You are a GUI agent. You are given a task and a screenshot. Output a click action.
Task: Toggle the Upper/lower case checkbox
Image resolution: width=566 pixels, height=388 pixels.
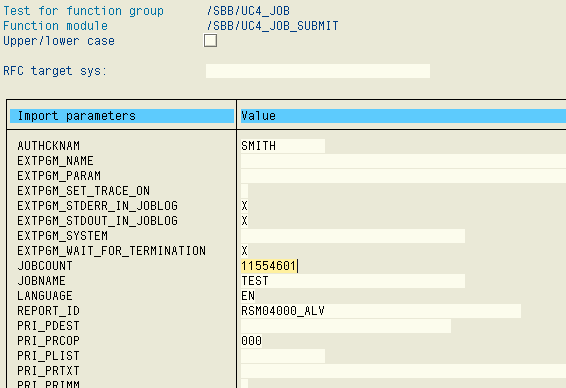(x=210, y=40)
